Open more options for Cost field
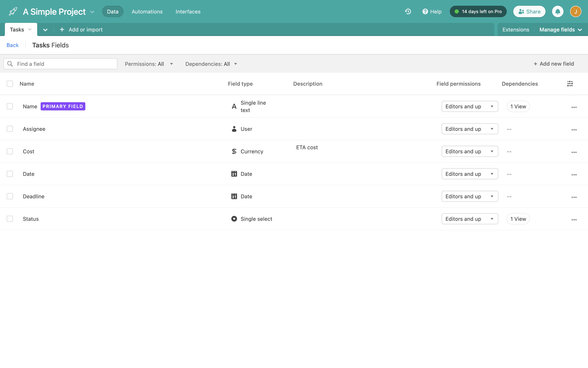588x368 pixels. click(x=574, y=152)
